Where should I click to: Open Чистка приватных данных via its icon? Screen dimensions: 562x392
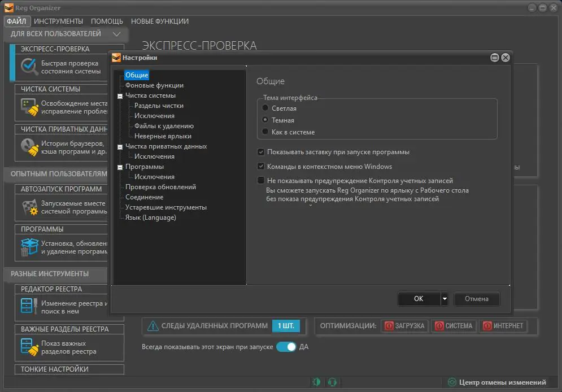[x=29, y=146]
